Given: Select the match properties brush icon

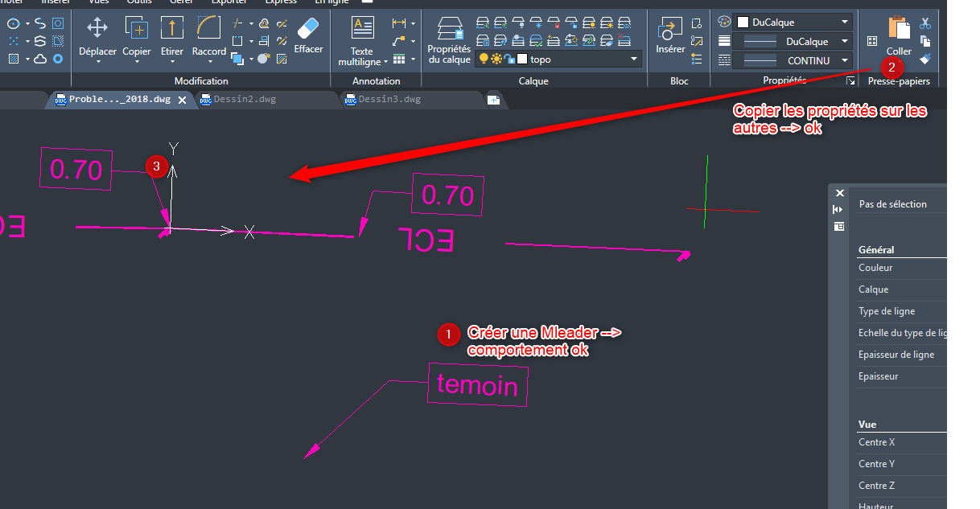Looking at the screenshot, I should coord(925,59).
